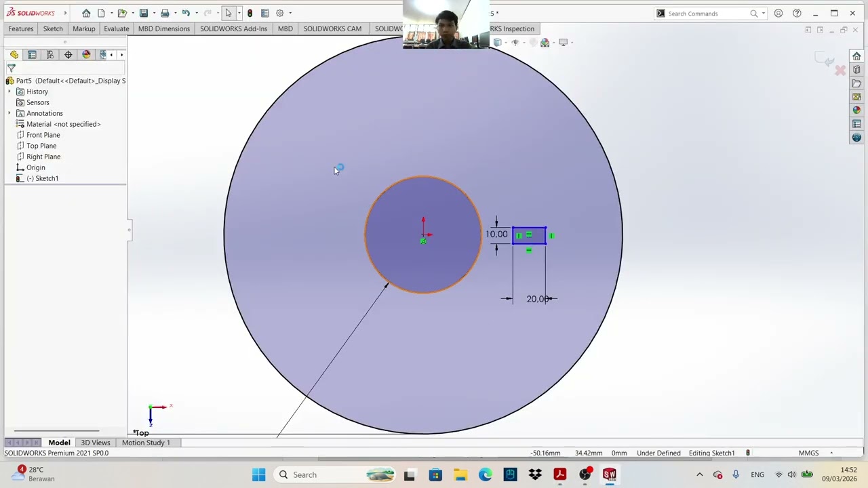Open the SOLIDWORKS Add-Ins ribbon tab

click(x=233, y=28)
